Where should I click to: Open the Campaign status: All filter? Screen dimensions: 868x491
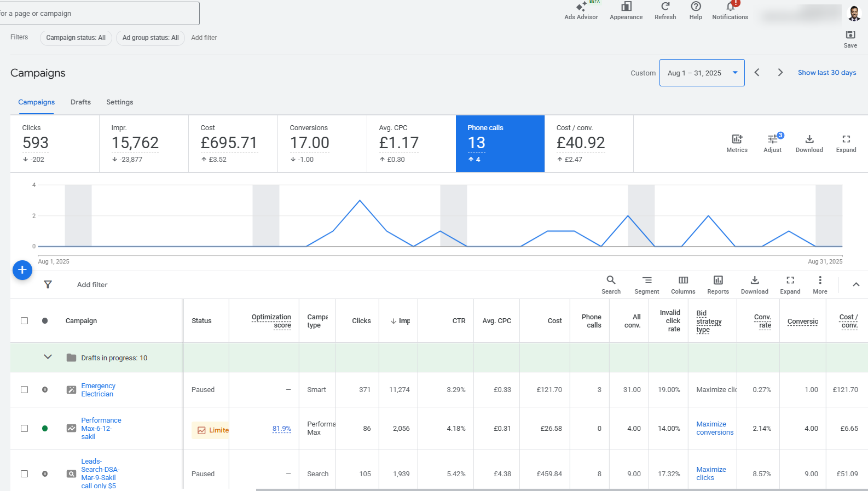76,38
